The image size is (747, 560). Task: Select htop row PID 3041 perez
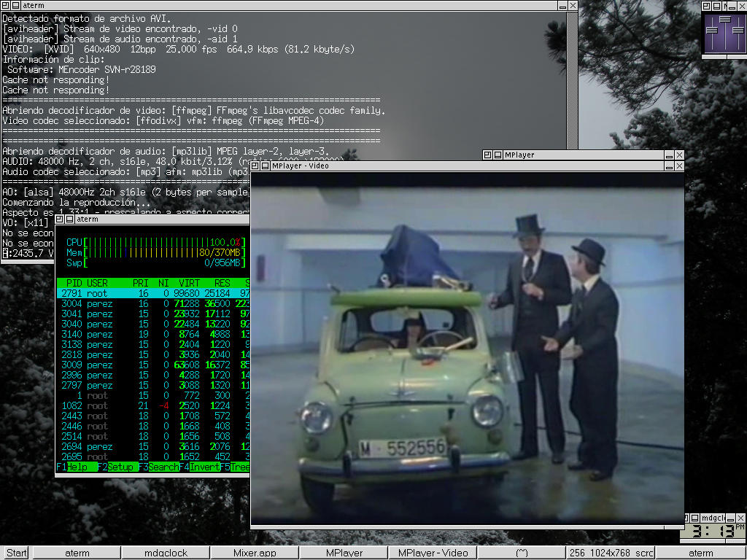point(153,314)
